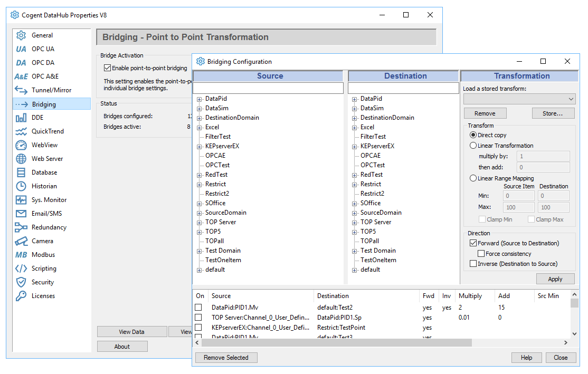Click Close button at dialog bottom
588x374 pixels.
pos(561,358)
